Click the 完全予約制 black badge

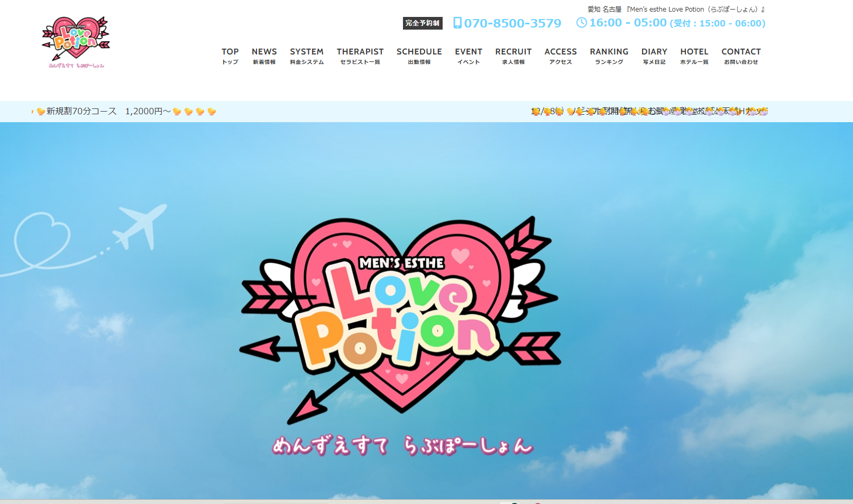[x=421, y=23]
